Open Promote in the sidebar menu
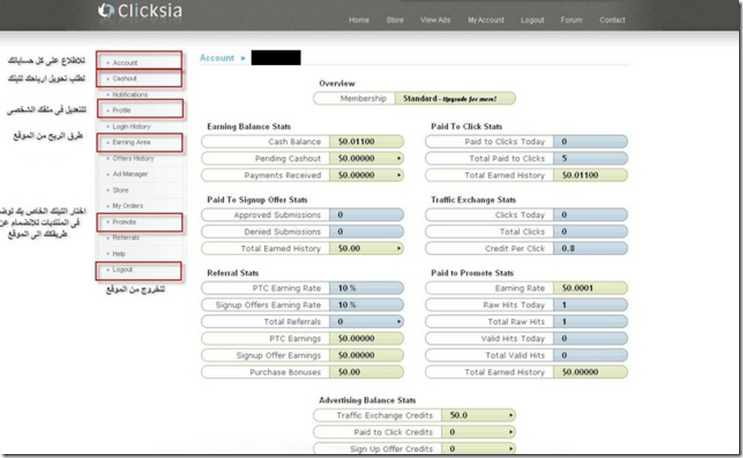This screenshot has width=743, height=458. pos(124,222)
